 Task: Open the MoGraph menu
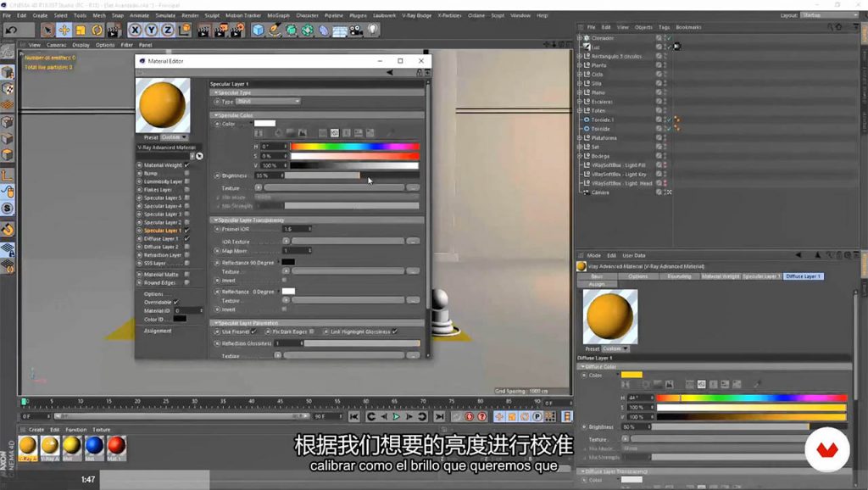[277, 15]
